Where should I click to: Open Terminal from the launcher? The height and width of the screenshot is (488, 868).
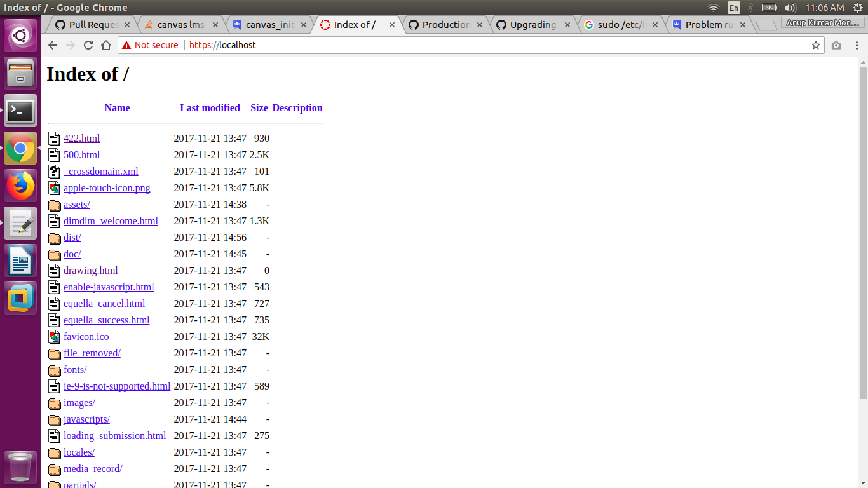(20, 111)
